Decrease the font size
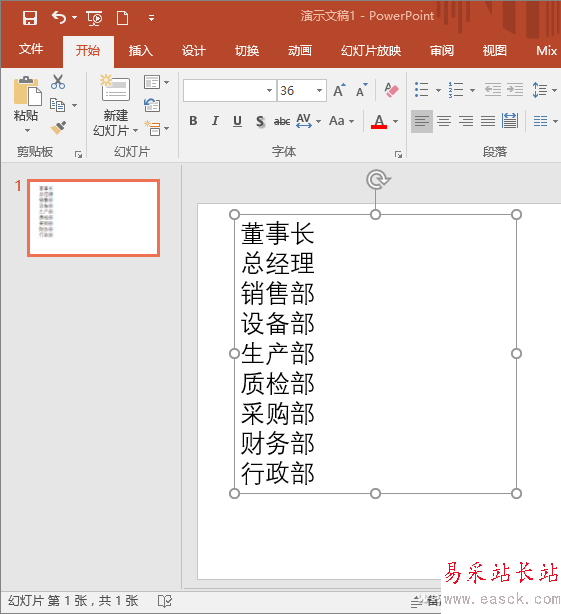This screenshot has width=561, height=614. [361, 90]
